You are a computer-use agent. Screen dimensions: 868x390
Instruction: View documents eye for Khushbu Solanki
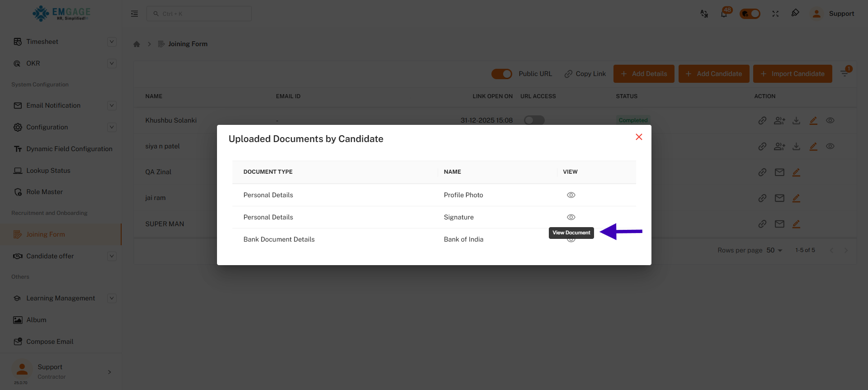point(830,120)
